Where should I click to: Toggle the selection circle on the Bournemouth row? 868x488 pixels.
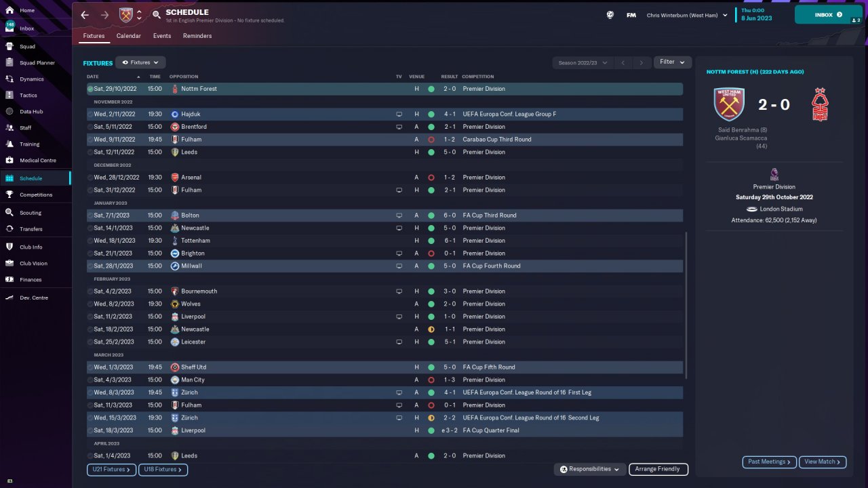tap(90, 291)
